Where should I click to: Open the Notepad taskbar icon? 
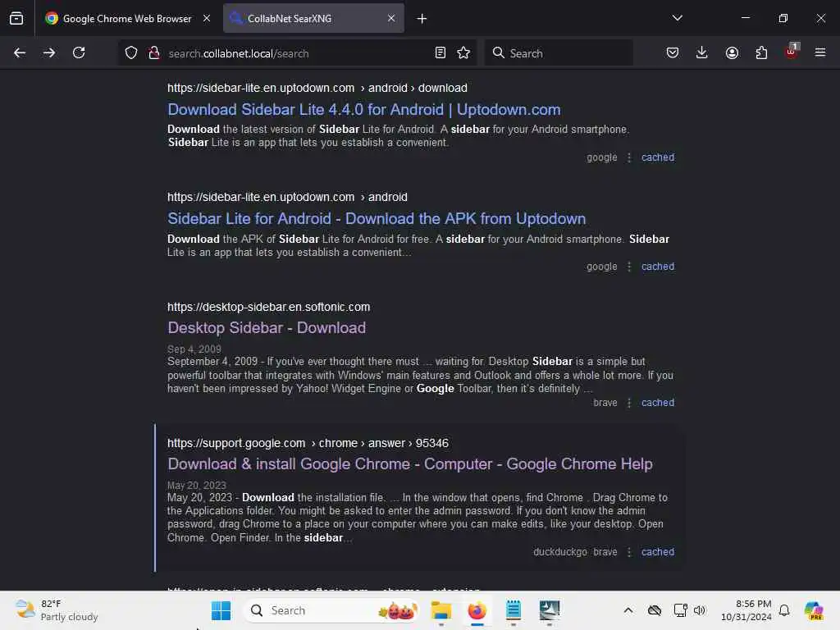(x=514, y=610)
